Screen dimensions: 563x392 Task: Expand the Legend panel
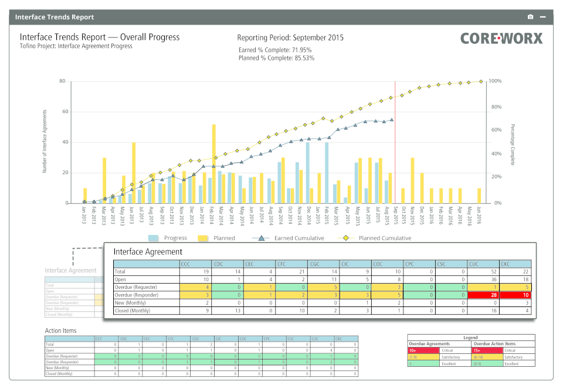point(469,338)
